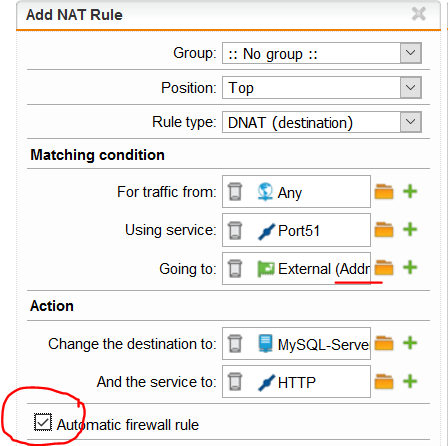This screenshot has width=448, height=446.
Task: Add new object for traffic from
Action: (410, 192)
